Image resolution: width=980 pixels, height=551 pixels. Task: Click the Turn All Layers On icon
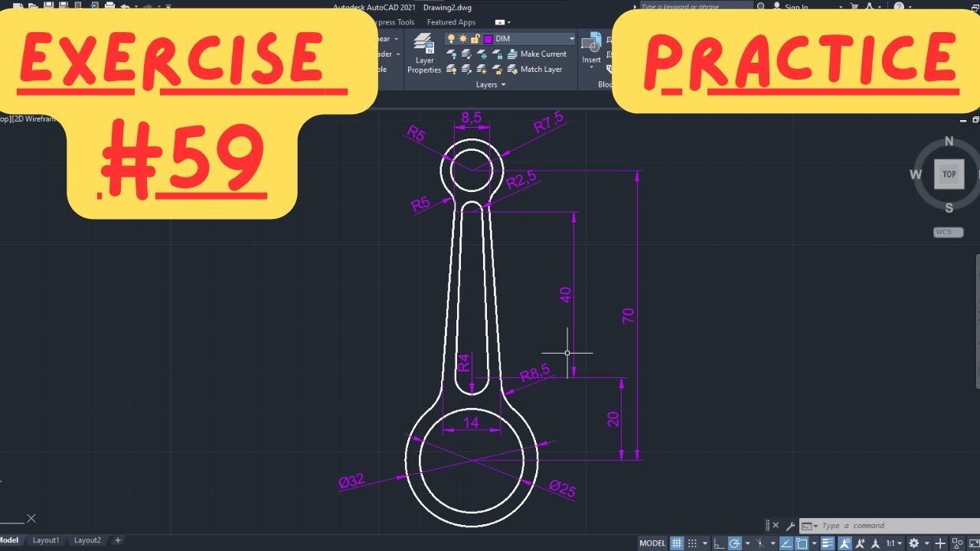(452, 70)
